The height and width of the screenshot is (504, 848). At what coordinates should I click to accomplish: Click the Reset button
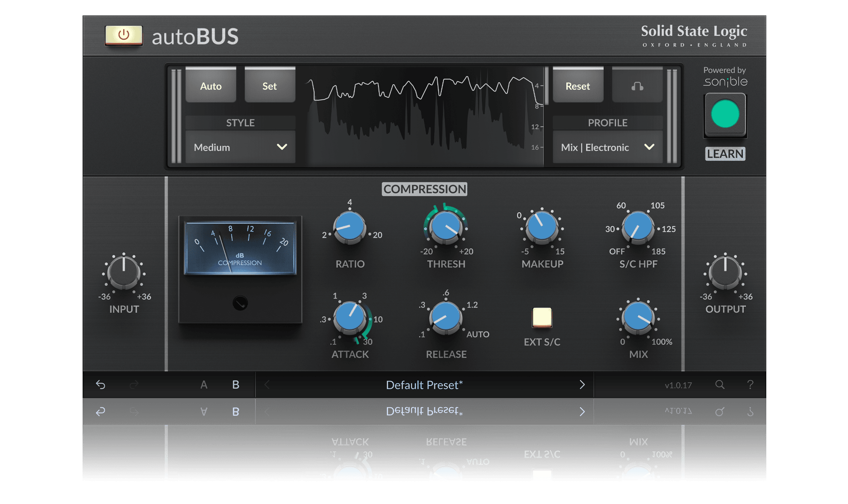coord(578,86)
